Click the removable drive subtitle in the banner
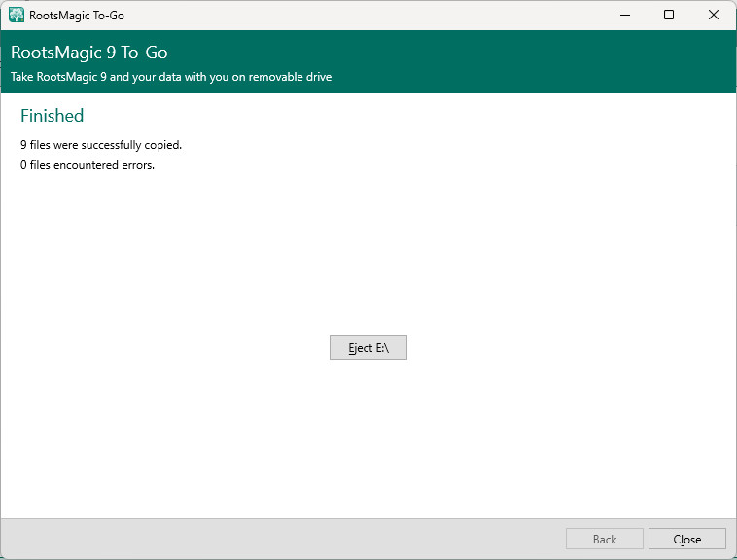737x560 pixels. tap(171, 77)
